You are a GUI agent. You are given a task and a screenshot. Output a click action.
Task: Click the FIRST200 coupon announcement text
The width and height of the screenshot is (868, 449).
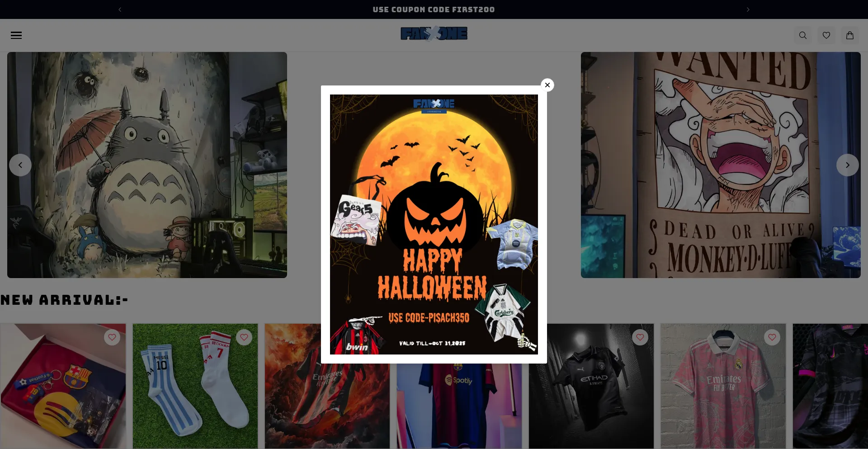pos(434,9)
